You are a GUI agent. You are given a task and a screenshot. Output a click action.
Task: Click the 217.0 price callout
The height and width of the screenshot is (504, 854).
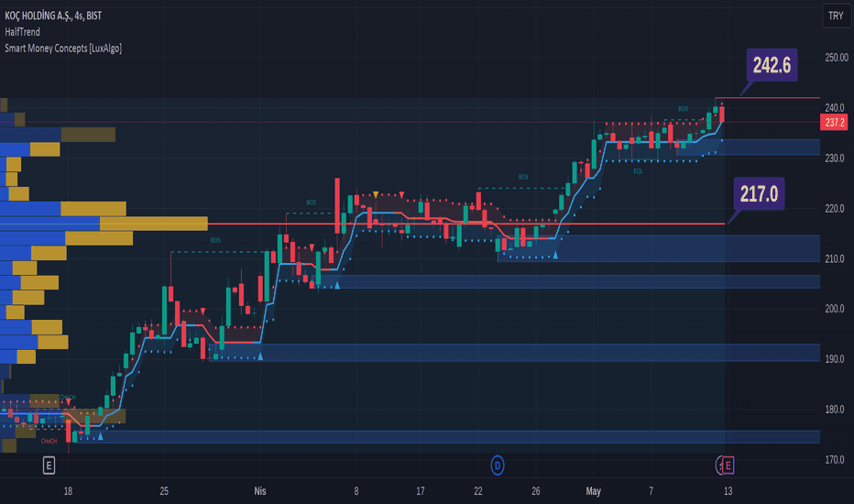coord(759,194)
